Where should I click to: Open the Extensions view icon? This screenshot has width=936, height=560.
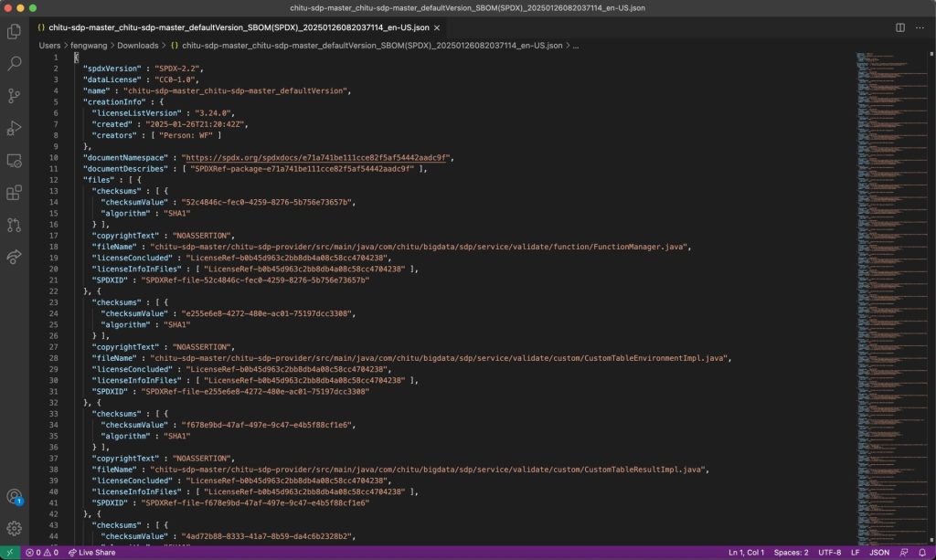(13, 194)
